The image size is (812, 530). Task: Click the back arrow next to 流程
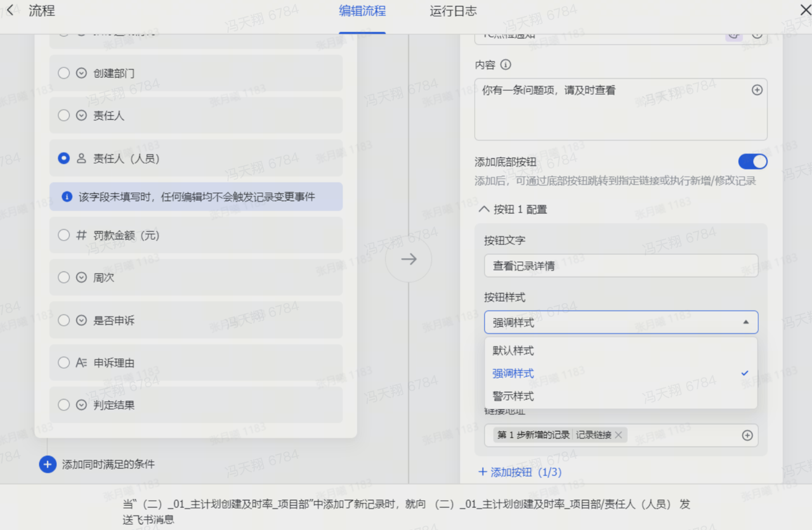(10, 11)
